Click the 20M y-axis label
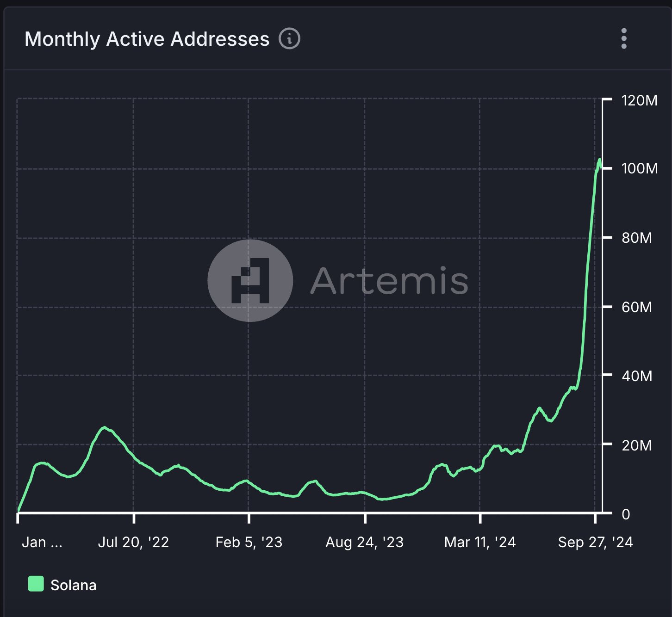This screenshot has width=672, height=617. (637, 445)
